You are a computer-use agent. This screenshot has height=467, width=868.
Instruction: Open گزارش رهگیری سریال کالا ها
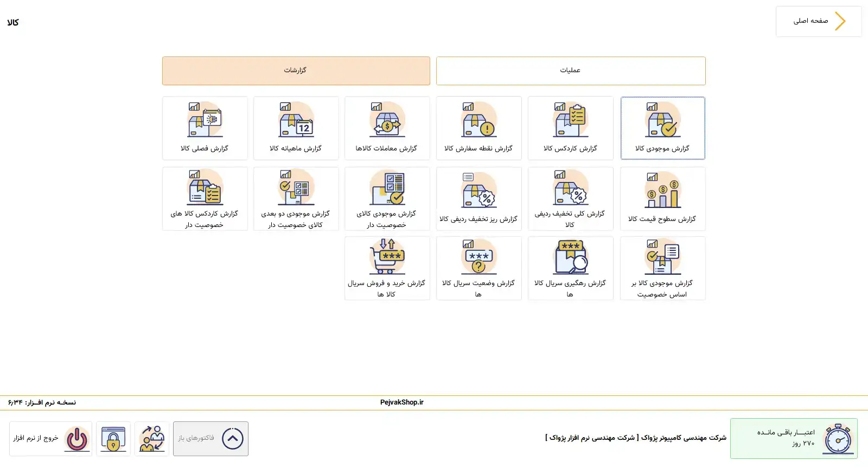570,268
